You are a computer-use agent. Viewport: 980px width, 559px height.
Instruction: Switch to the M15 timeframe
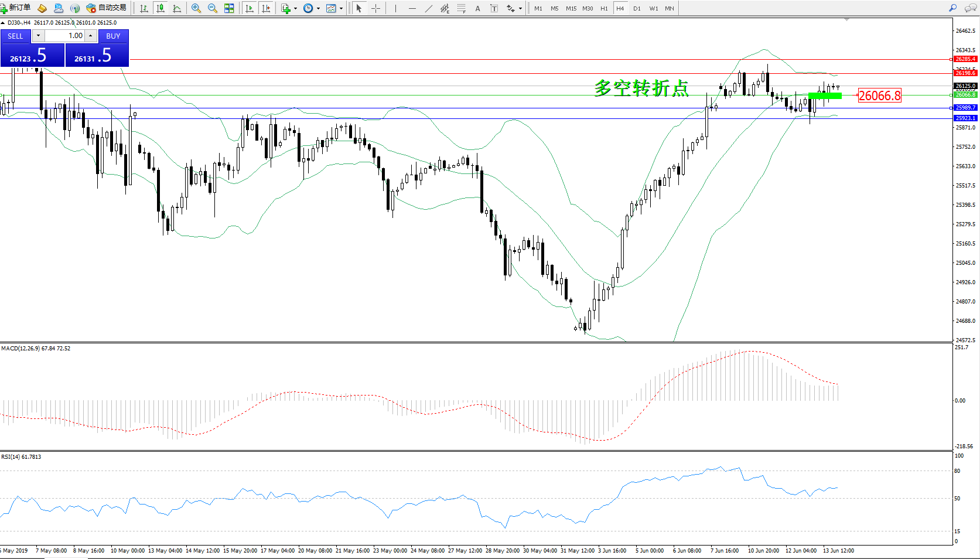[x=571, y=8]
